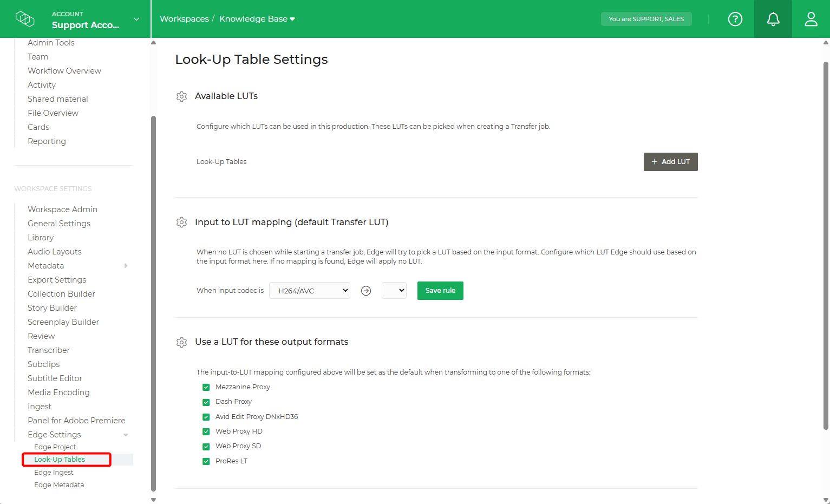Click the help question mark icon
Screen dimensions: 830x504
[735, 19]
